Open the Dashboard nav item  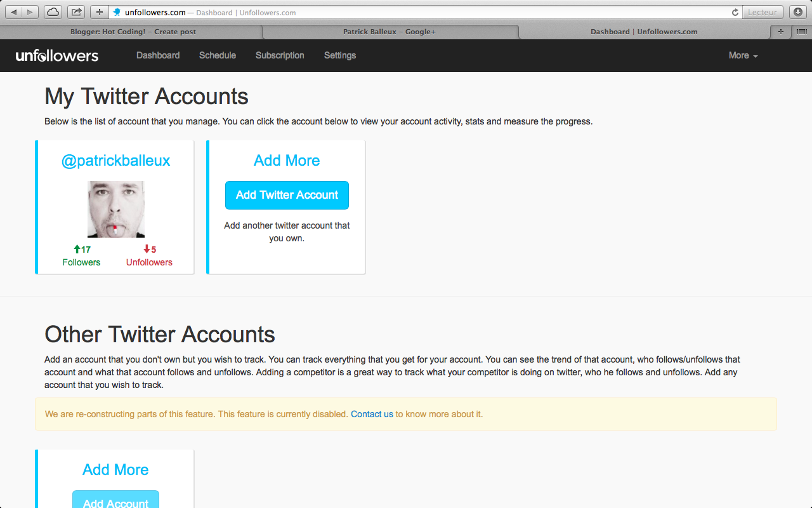pos(158,55)
